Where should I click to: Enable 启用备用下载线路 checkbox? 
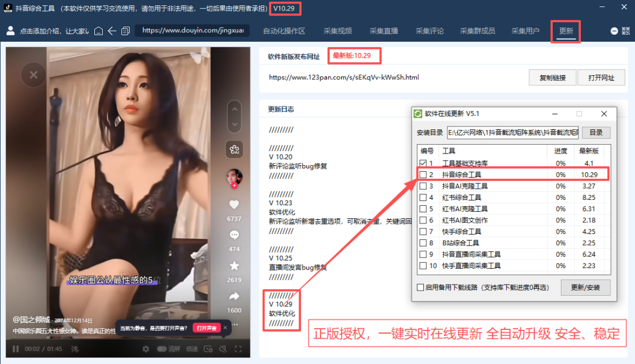coord(420,288)
